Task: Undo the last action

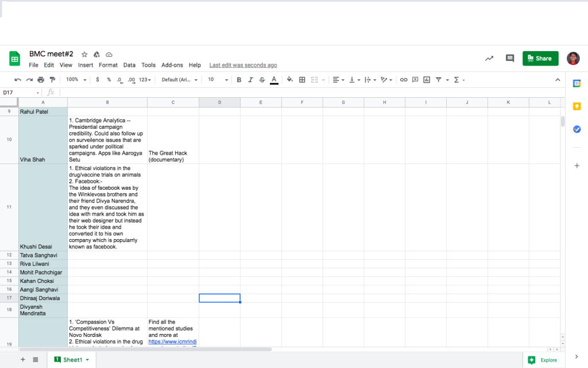Action: pyautogui.click(x=18, y=79)
